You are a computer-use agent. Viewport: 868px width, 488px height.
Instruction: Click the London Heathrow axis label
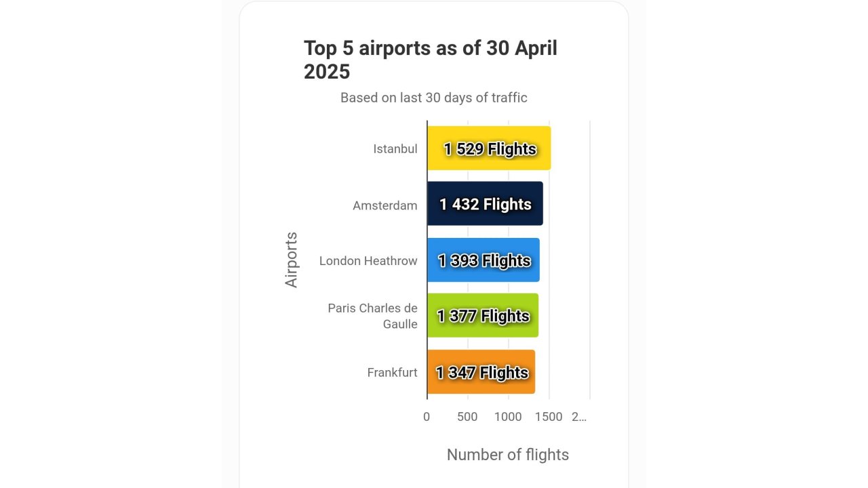click(x=368, y=261)
